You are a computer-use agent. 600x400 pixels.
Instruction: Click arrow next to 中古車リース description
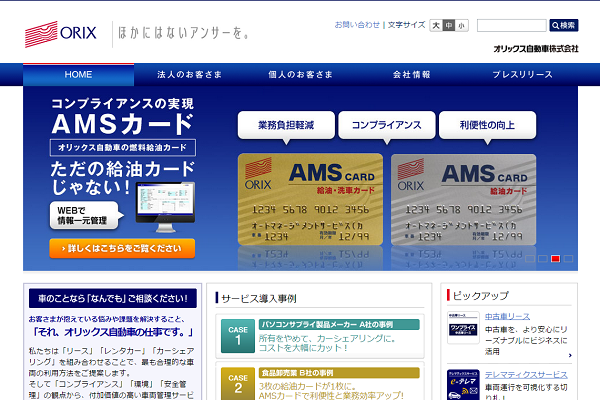[570, 356]
